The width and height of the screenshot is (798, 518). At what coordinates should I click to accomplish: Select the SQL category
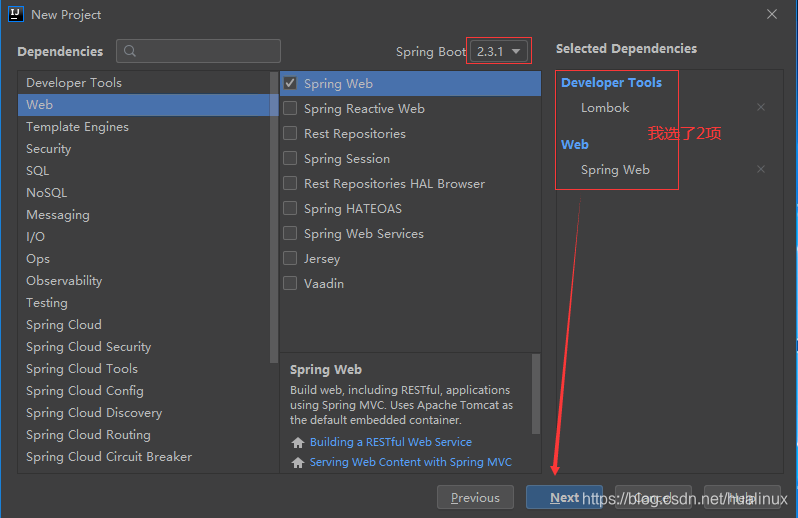[x=144, y=170]
